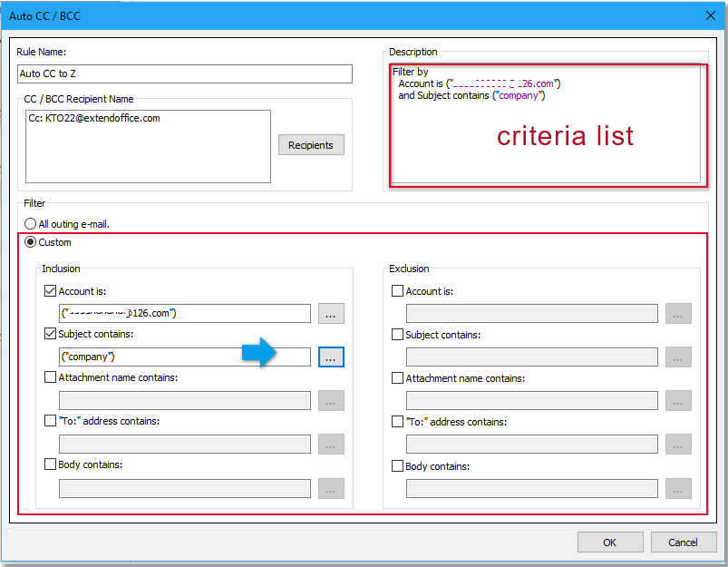Enable "Body contains" in the Inclusion section
This screenshot has height=567, width=728.
point(50,464)
